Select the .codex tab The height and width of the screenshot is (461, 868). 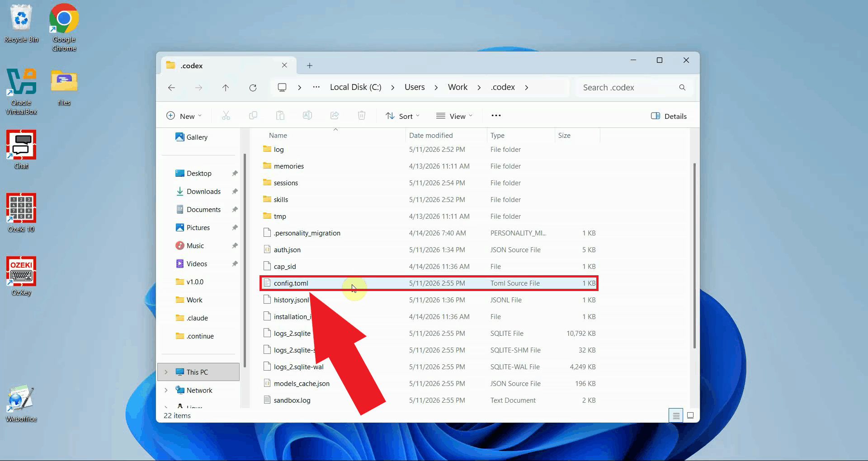pyautogui.click(x=229, y=66)
